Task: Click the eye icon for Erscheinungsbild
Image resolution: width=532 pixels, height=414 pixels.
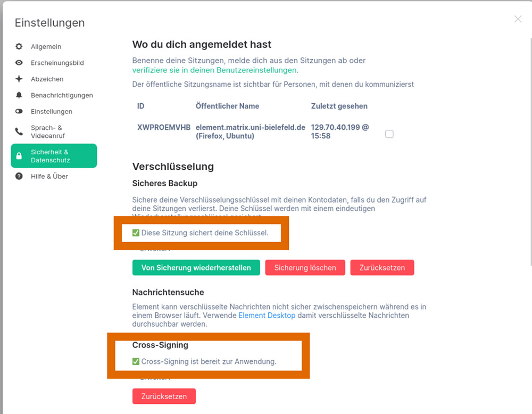Action: pos(19,63)
